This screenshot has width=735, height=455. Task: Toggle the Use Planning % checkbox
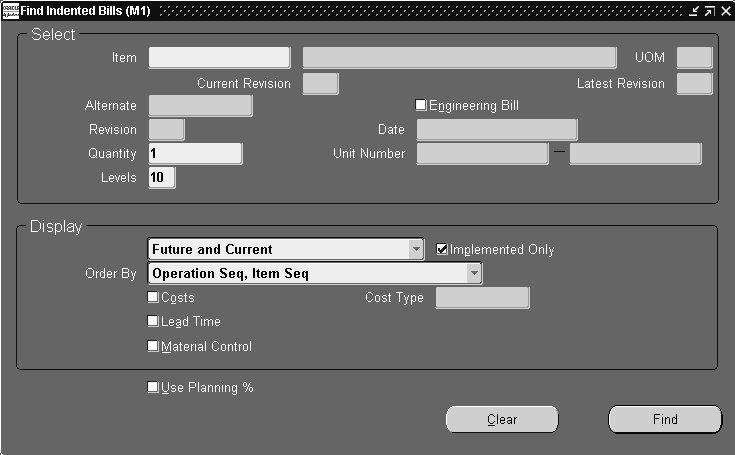coord(153,387)
